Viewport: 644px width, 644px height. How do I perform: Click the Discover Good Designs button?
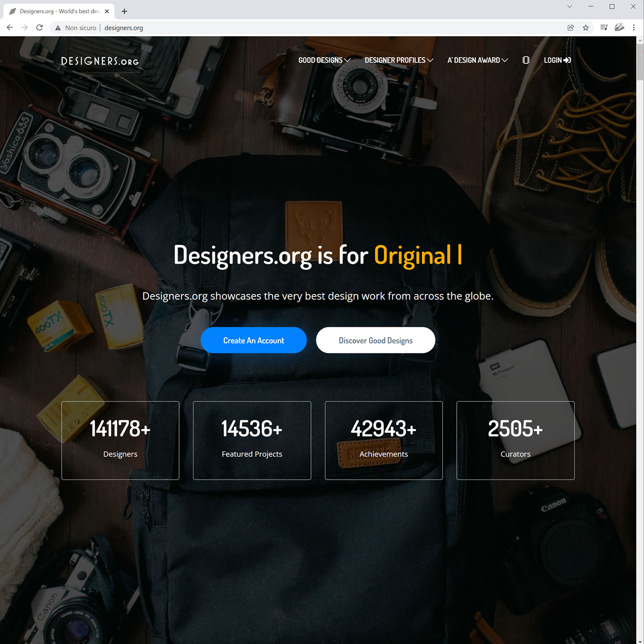(375, 340)
